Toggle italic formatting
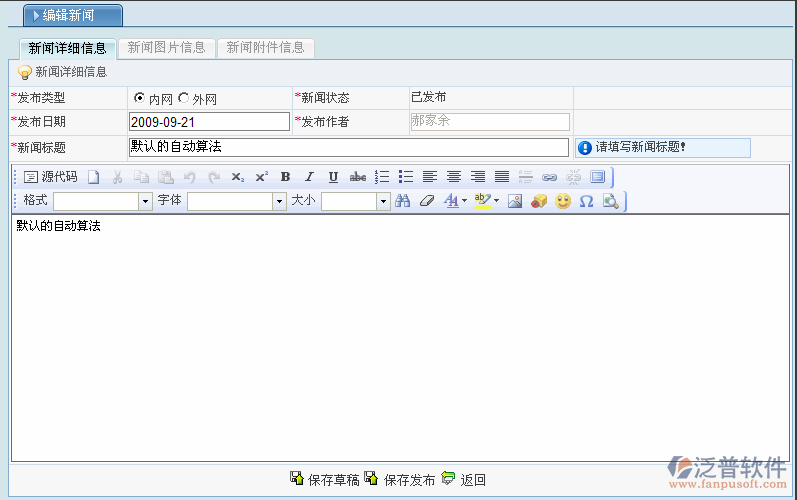797x500 pixels. (309, 177)
